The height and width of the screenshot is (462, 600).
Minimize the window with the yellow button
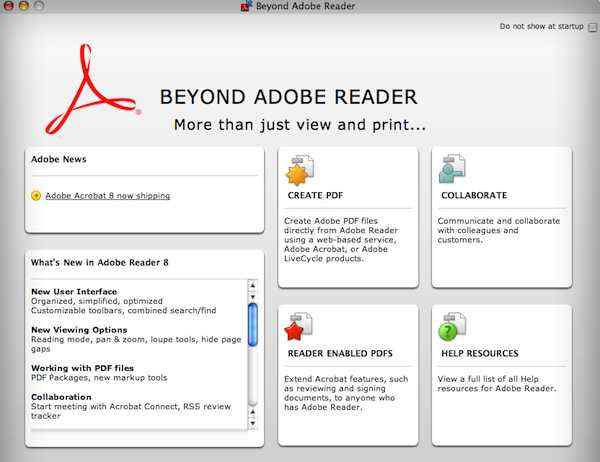click(23, 5)
